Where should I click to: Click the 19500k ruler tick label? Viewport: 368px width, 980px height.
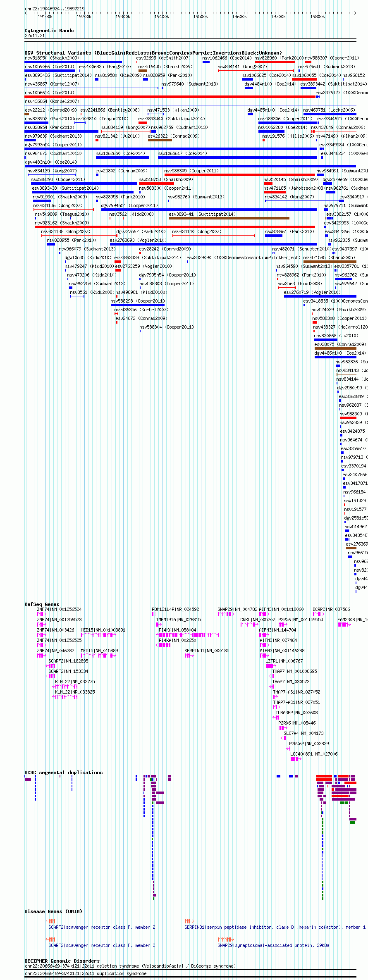(201, 17)
